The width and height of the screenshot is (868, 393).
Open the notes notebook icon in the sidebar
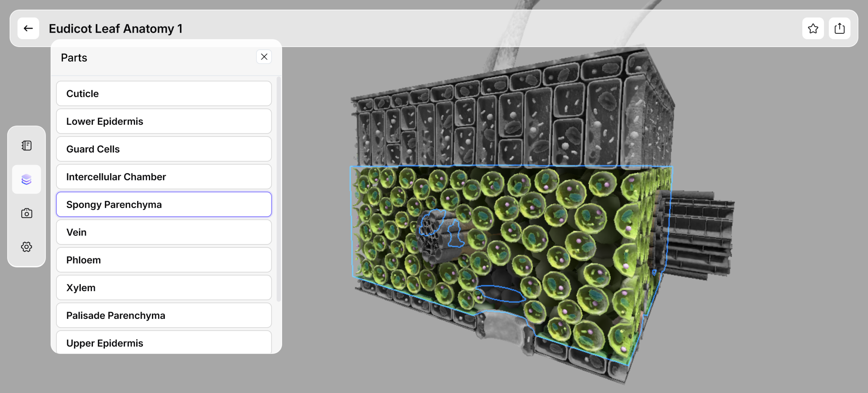click(x=27, y=146)
